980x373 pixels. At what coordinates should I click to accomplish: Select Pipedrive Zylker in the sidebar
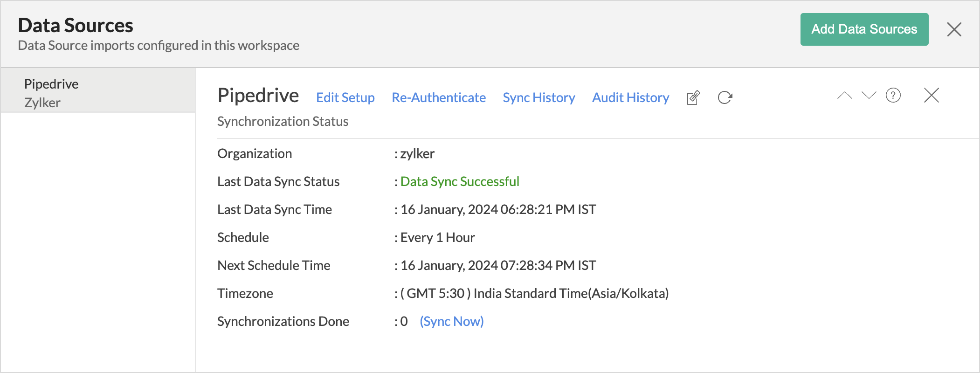point(98,91)
